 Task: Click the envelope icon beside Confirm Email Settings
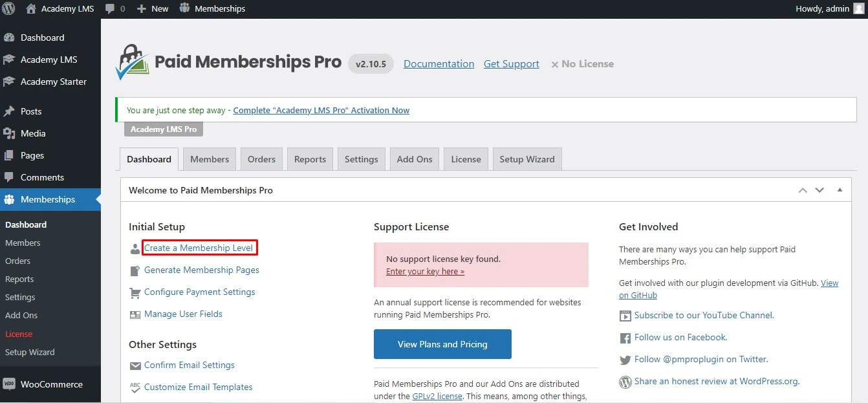point(135,365)
